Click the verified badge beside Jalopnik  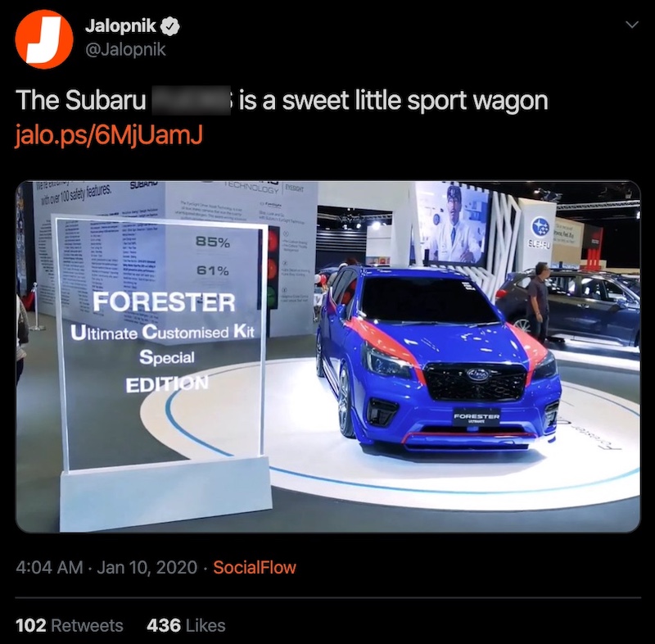(x=170, y=26)
